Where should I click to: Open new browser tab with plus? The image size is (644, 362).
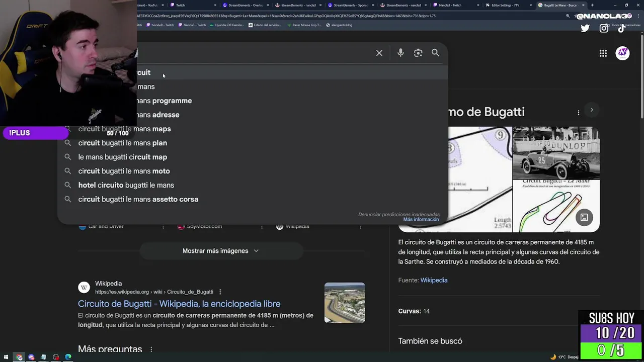tap(592, 5)
